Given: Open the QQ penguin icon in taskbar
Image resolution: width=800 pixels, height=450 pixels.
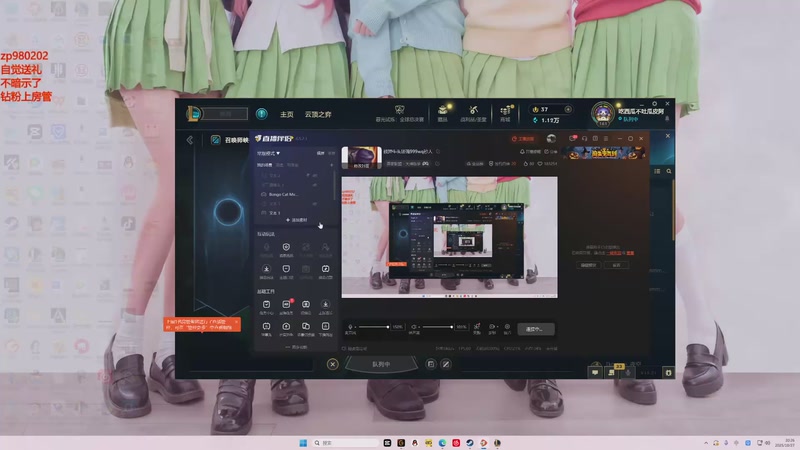Looking at the screenshot, I should (x=414, y=443).
